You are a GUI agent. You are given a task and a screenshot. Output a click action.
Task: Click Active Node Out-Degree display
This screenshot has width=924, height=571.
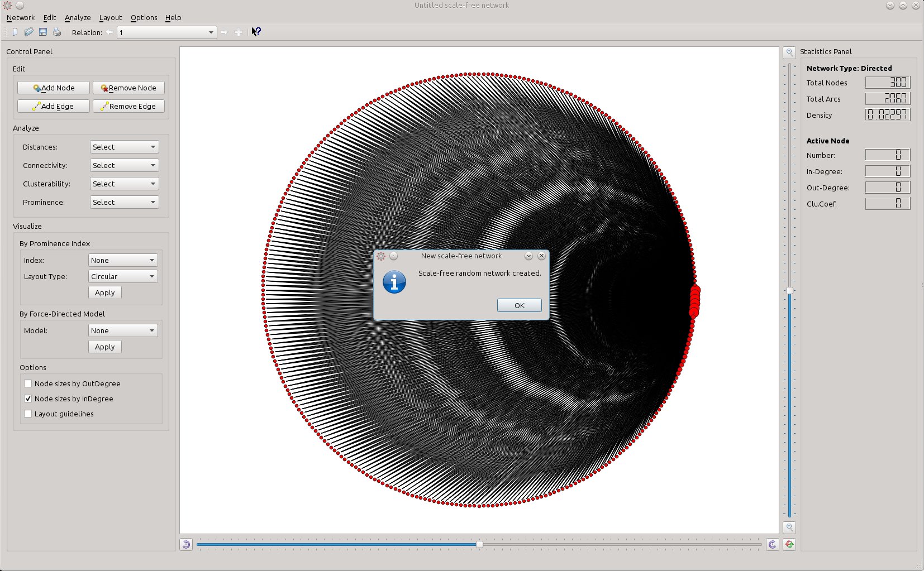pyautogui.click(x=888, y=188)
